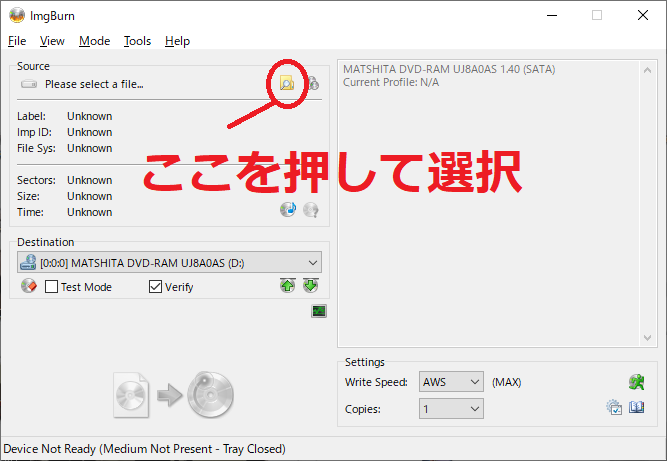Eject the tray using the green up arrow
Screen dimensions: 667x461
[x=288, y=286]
